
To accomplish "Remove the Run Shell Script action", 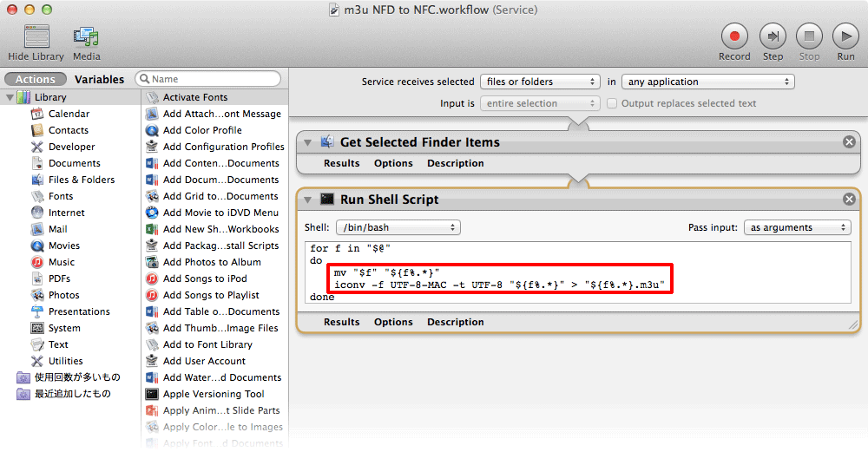I will (x=849, y=200).
